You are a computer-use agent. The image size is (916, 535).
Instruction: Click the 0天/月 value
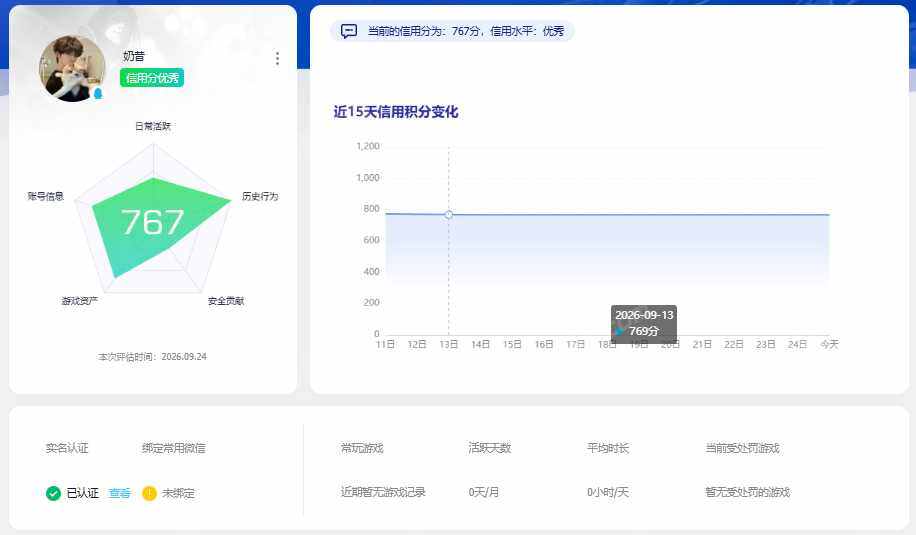coord(484,492)
